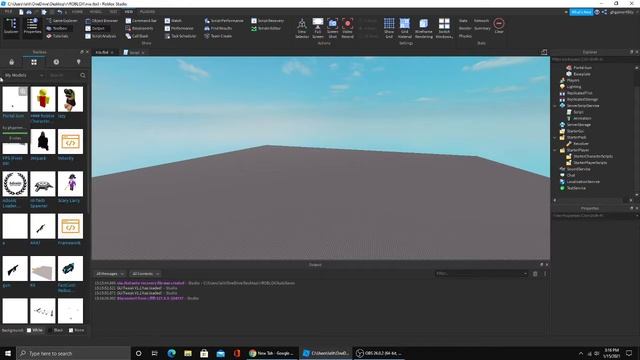The height and width of the screenshot is (360, 640).
Task: Open Script Performance window
Action: coord(224,20)
